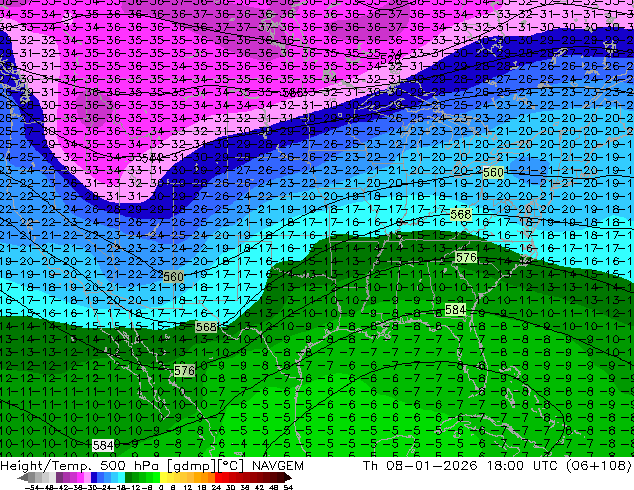Click the '54' legend scale value
Screen dimensions: 634x490
[288, 488]
